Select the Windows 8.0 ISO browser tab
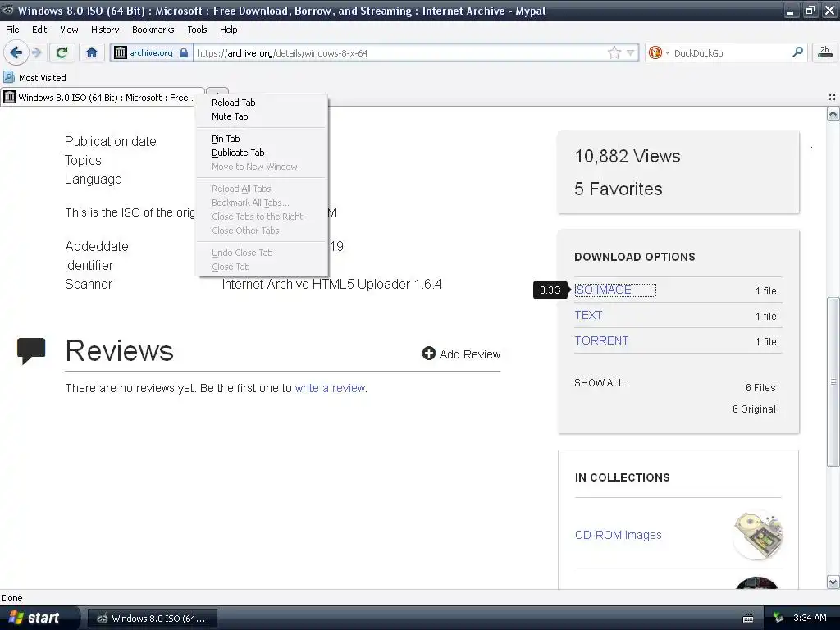This screenshot has height=630, width=840. point(102,98)
